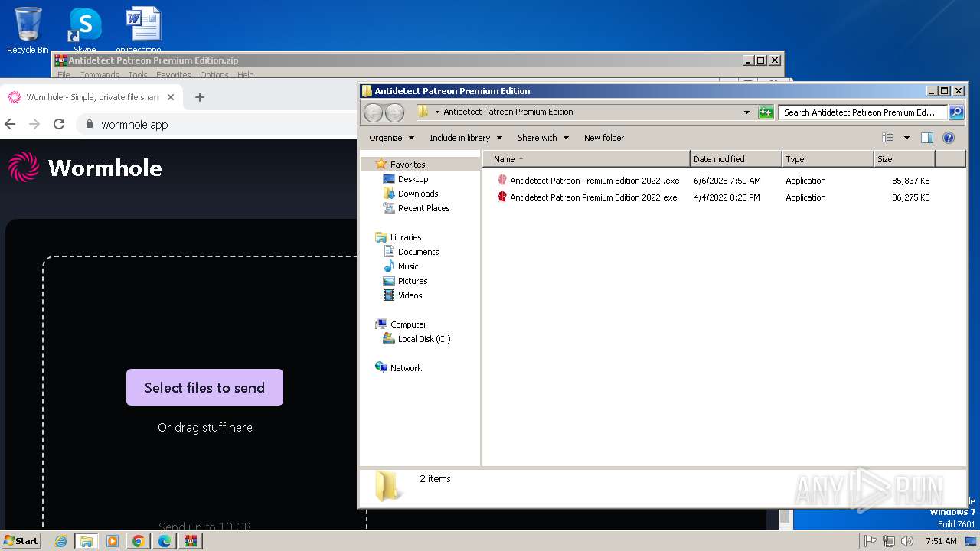Click the 7:51 AM system clock
Viewport: 980px width, 551px height.
[x=941, y=541]
